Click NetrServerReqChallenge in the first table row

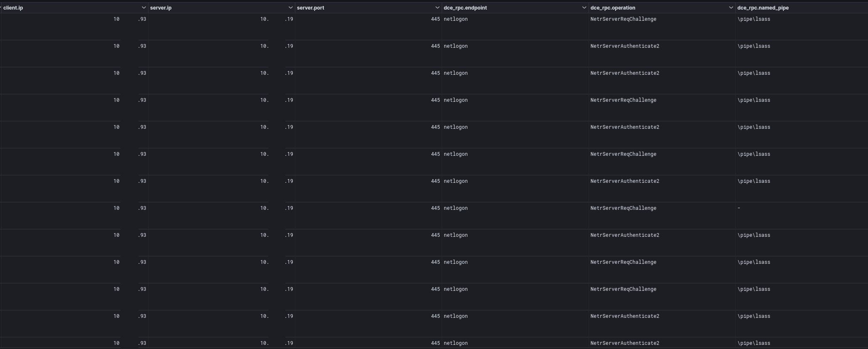click(x=623, y=19)
